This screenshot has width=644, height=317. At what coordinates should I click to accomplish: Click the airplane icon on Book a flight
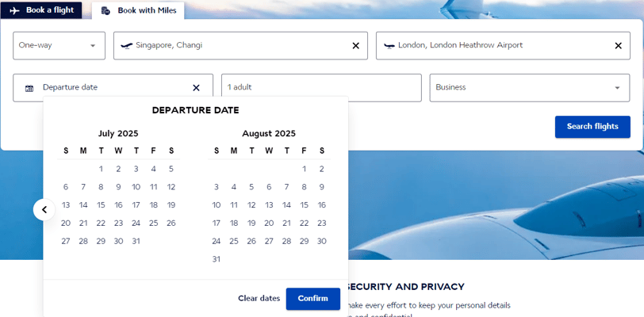coord(15,10)
